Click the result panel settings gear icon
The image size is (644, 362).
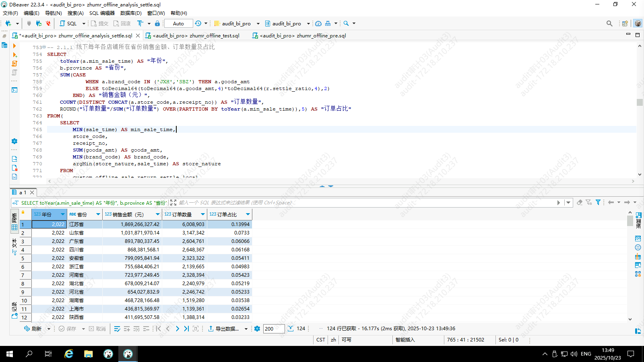(257, 329)
